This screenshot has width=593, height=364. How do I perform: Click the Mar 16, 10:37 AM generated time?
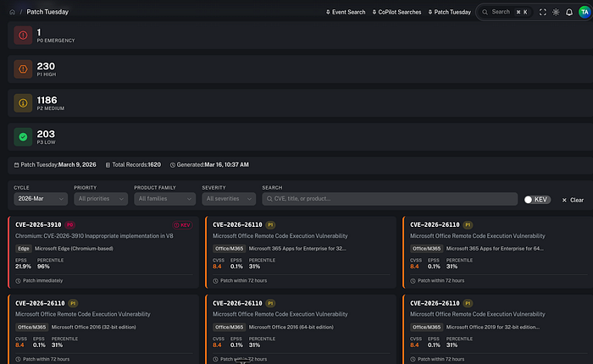pyautogui.click(x=226, y=165)
